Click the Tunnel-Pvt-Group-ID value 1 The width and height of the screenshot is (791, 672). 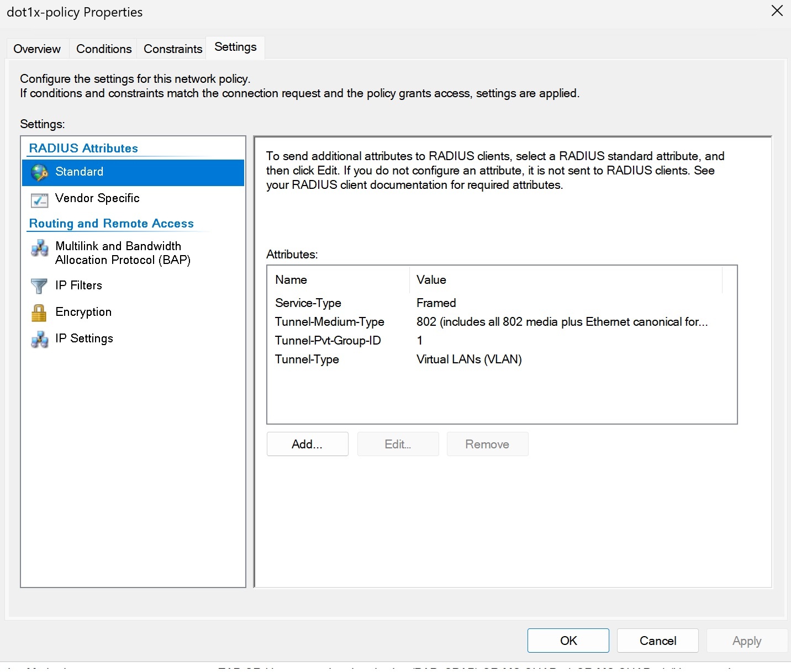point(420,340)
